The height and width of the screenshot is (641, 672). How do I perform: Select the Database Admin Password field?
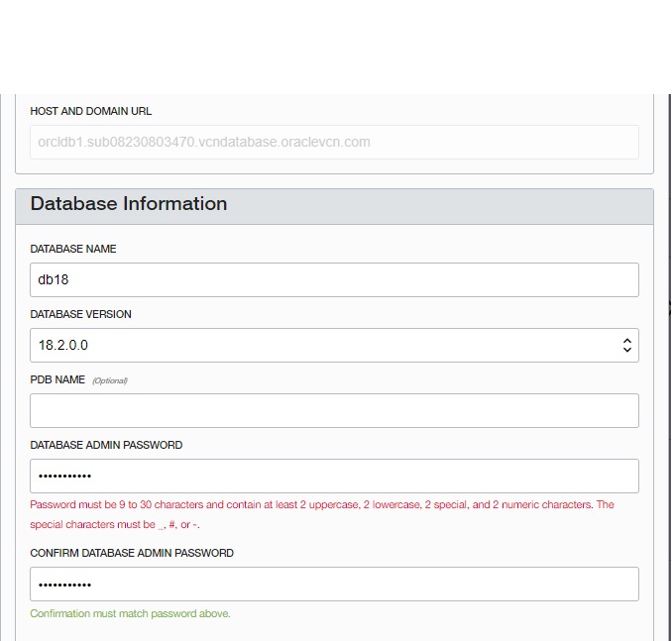[x=334, y=476]
